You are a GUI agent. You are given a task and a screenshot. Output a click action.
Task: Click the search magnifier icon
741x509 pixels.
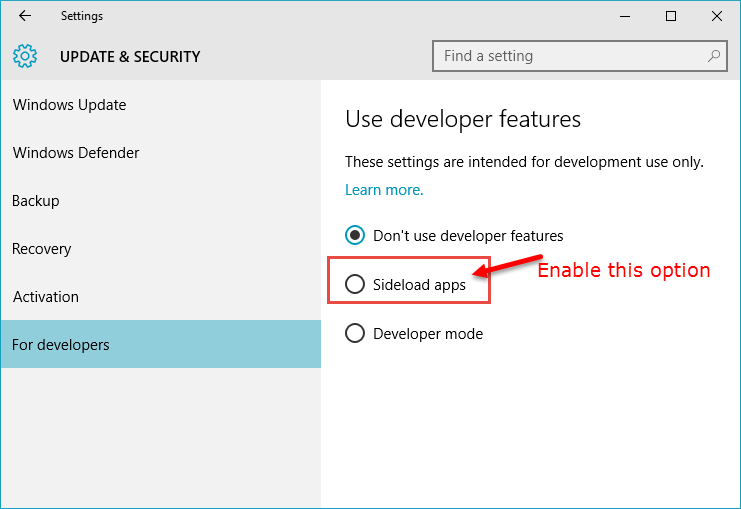coord(714,56)
